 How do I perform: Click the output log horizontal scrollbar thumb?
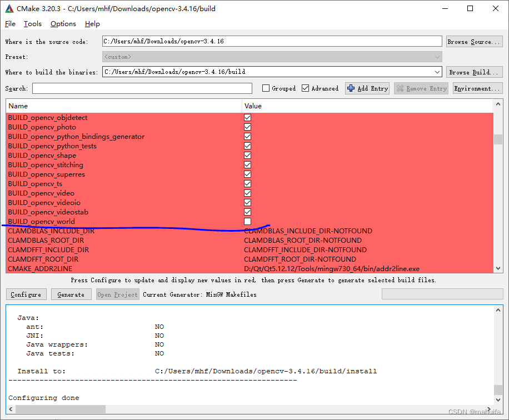61,409
